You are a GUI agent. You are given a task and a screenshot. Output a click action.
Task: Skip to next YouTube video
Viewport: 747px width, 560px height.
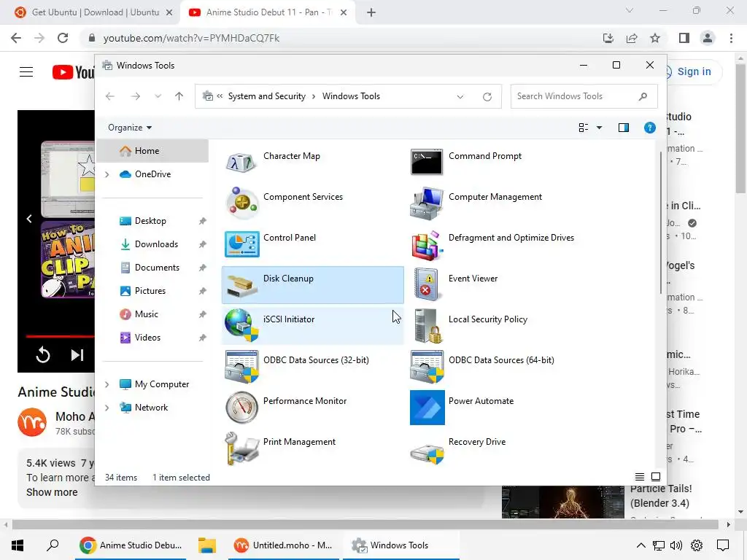(77, 355)
